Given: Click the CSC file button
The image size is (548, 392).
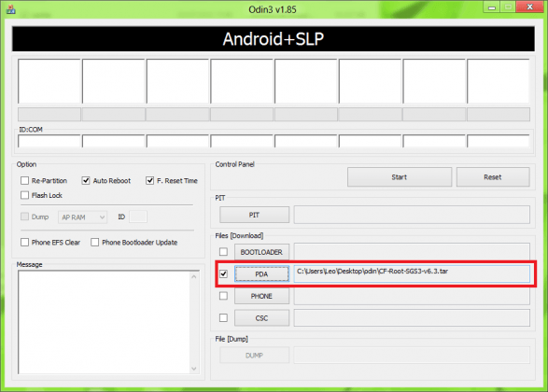Looking at the screenshot, I should pos(261,318).
